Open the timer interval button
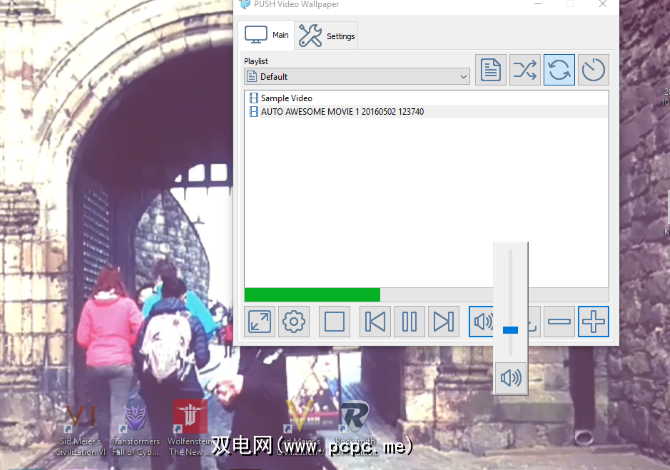The image size is (670, 470). pyautogui.click(x=594, y=70)
